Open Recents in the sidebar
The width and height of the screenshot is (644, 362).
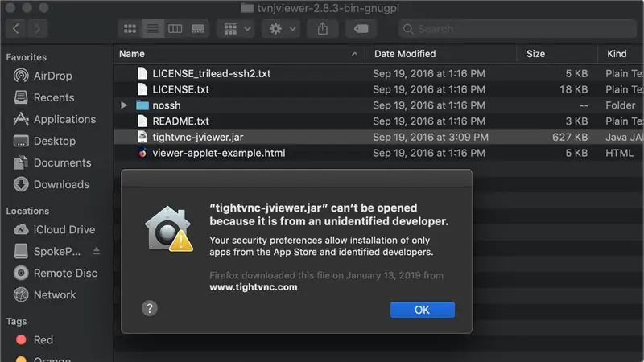44,97
